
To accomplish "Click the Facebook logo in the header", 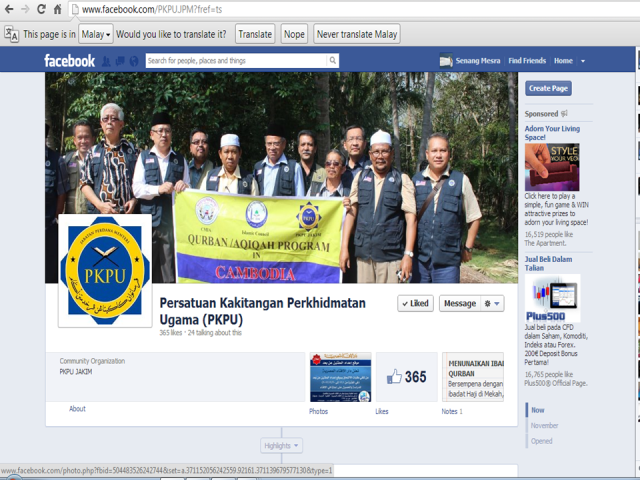I will (69, 61).
